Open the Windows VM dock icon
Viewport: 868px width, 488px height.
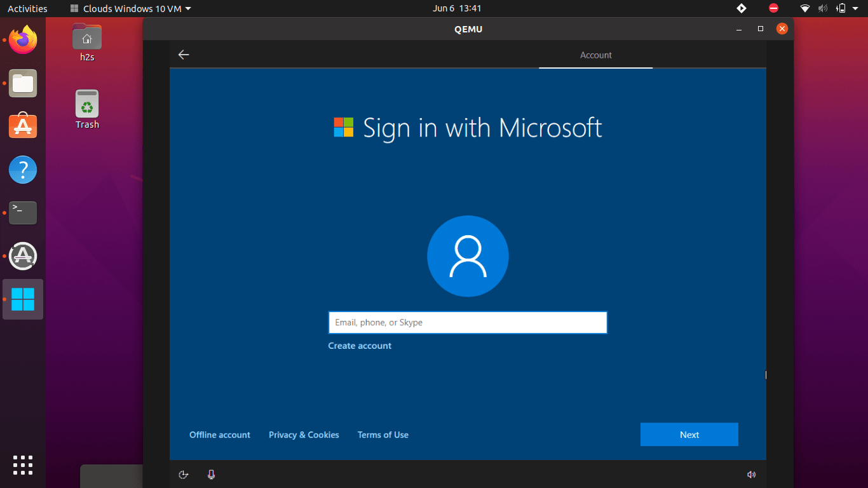click(23, 299)
